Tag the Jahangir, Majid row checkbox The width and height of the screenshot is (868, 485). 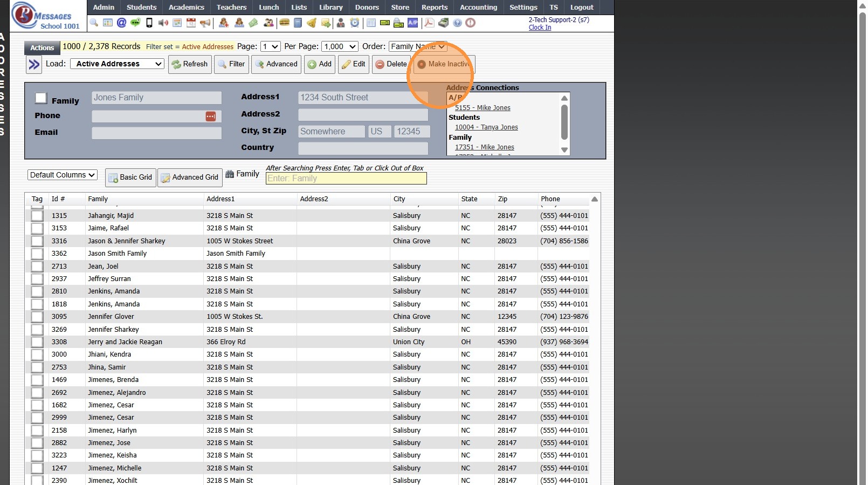[x=37, y=216]
